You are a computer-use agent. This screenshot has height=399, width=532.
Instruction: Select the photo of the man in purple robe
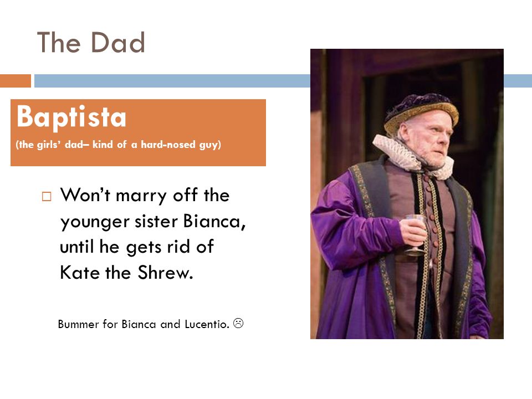tap(407, 194)
